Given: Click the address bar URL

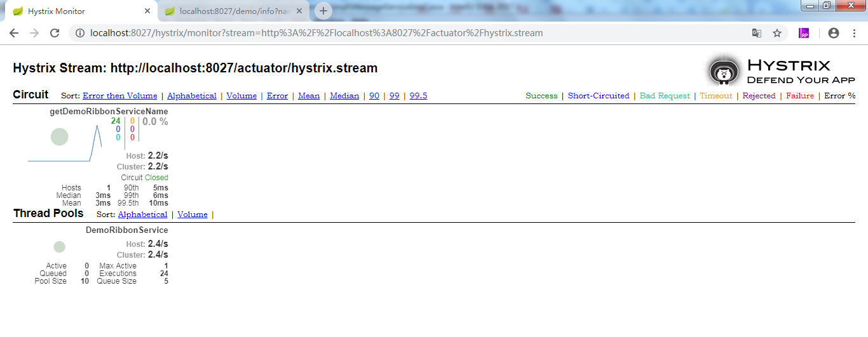Looking at the screenshot, I should coord(316,33).
